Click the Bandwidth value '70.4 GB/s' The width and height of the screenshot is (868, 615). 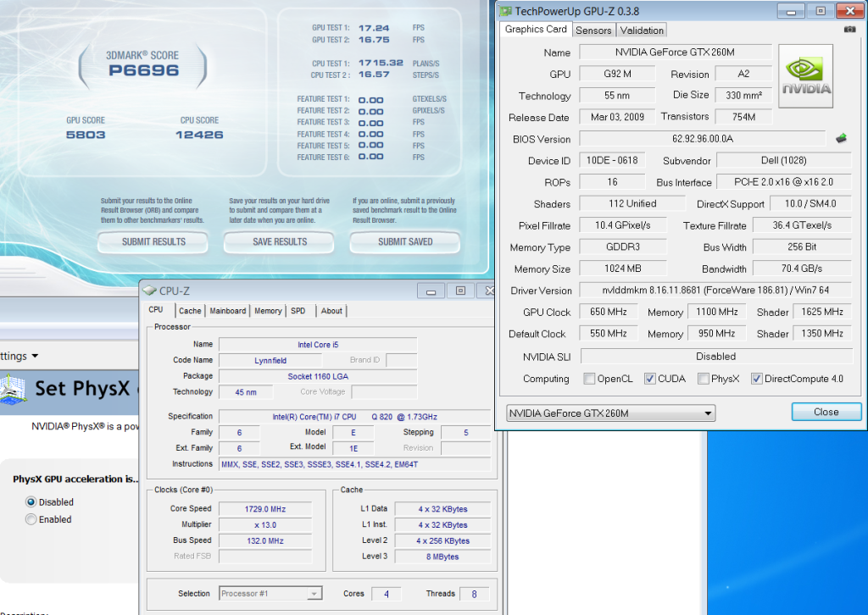point(802,269)
